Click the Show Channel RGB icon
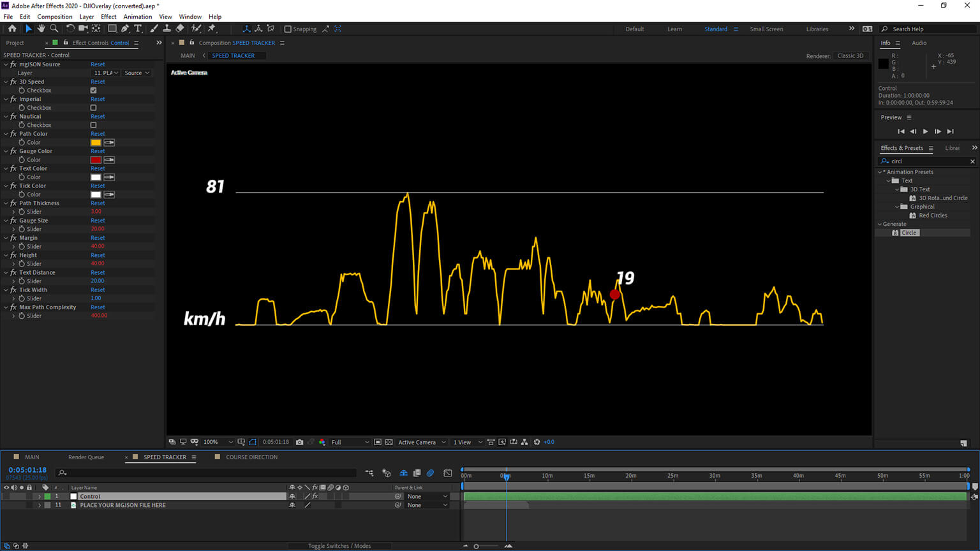Image resolution: width=980 pixels, height=551 pixels. pyautogui.click(x=322, y=442)
